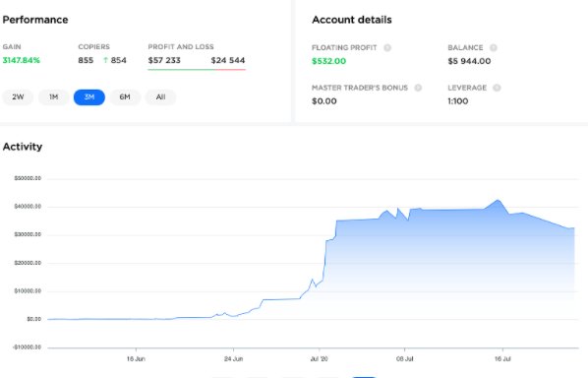Click green up arrow beside copiers count
Viewport: 588px width, 378px height.
click(105, 60)
